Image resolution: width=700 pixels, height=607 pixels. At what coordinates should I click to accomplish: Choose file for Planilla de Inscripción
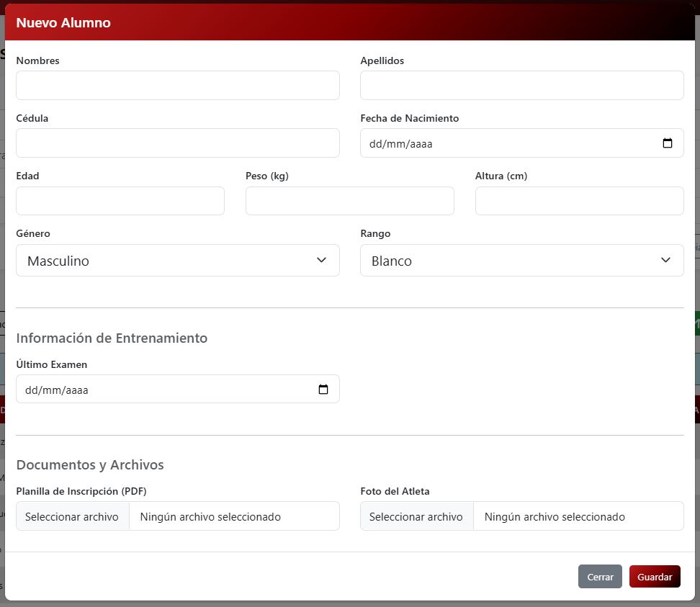72,516
